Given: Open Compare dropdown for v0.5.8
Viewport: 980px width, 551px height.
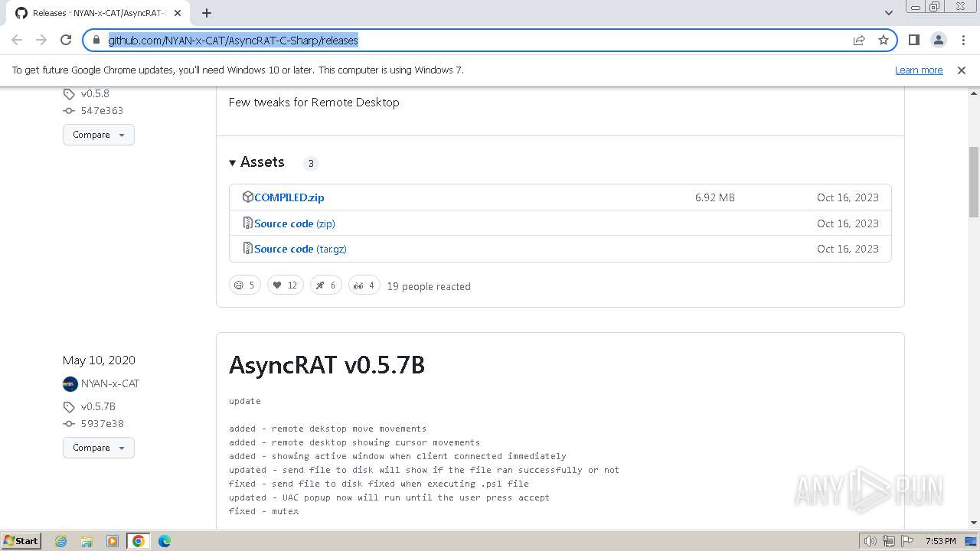Looking at the screenshot, I should click(x=98, y=135).
